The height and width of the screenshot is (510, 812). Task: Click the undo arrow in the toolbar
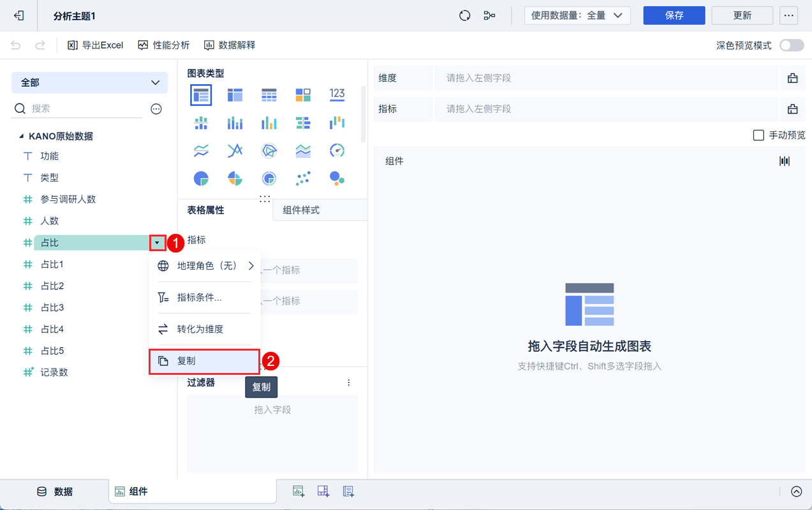[16, 45]
